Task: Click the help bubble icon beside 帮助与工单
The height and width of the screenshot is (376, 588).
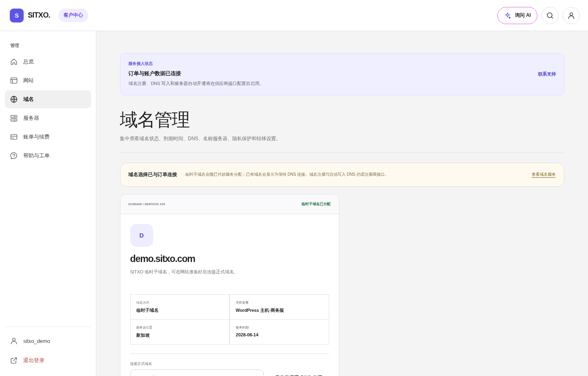Action: click(x=14, y=156)
